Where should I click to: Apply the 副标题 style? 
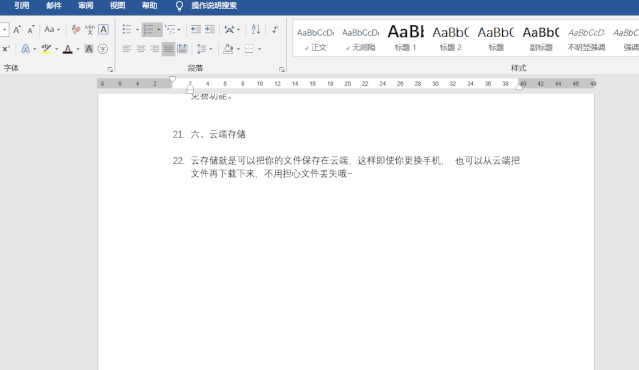pos(541,39)
